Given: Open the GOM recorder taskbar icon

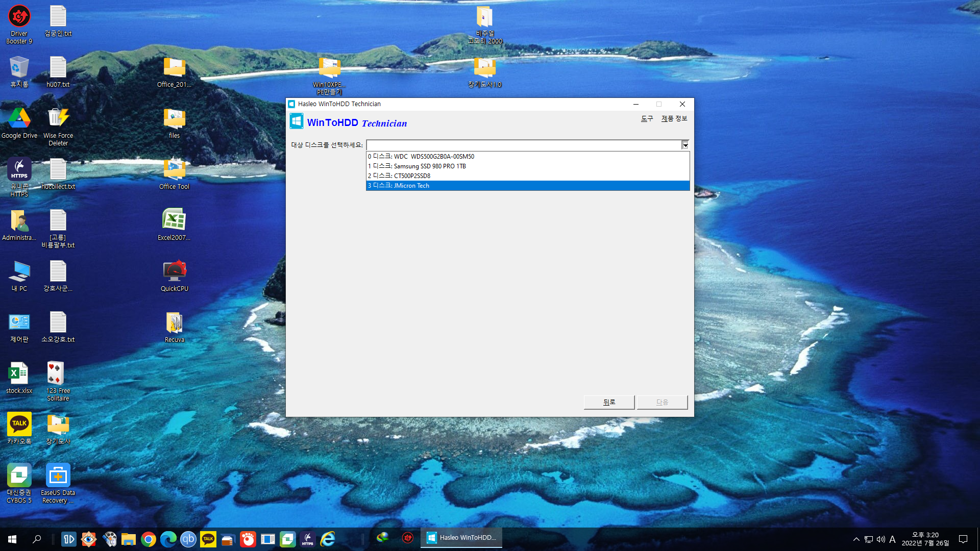Looking at the screenshot, I should [248, 539].
